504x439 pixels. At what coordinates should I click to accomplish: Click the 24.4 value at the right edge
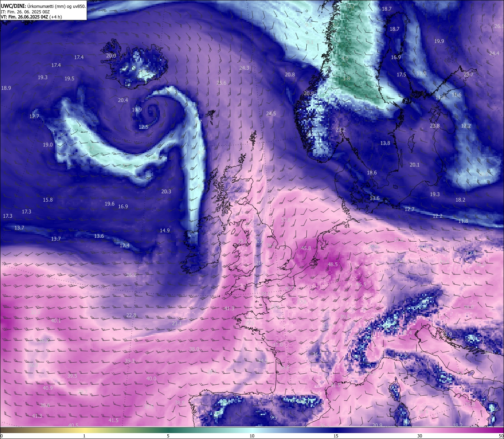494,54
